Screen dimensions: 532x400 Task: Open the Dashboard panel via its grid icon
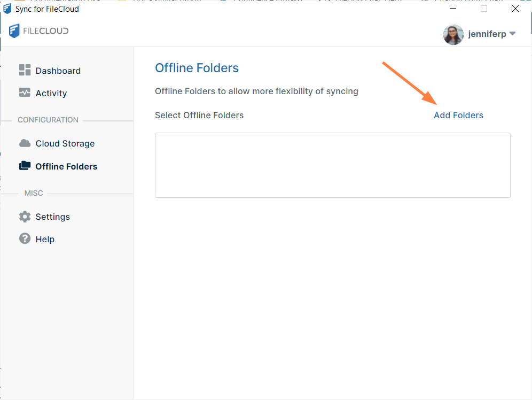click(25, 70)
